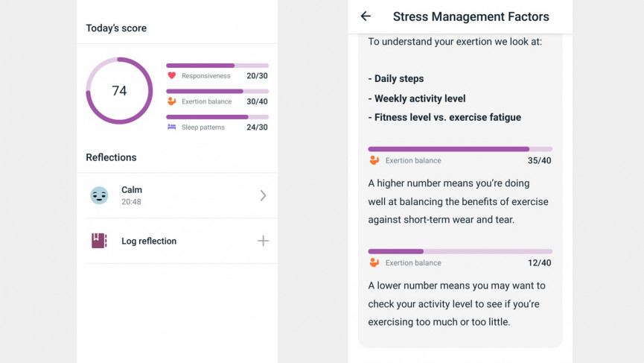Click the Sleep patterns bed icon

[171, 127]
